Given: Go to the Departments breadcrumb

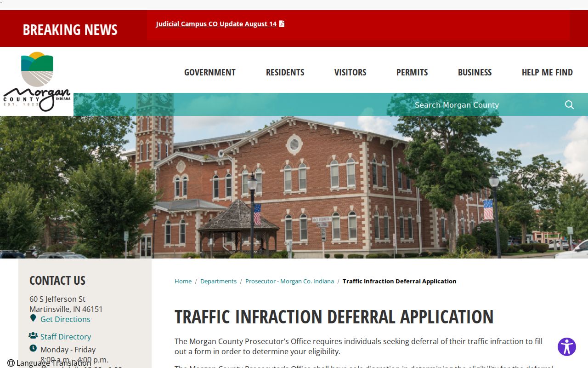Looking at the screenshot, I should (x=218, y=281).
